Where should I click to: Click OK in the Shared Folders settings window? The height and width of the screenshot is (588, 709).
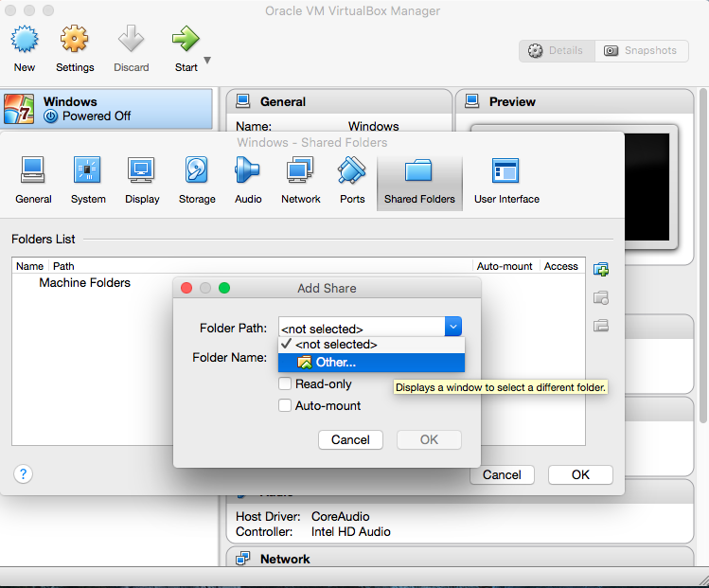click(580, 475)
